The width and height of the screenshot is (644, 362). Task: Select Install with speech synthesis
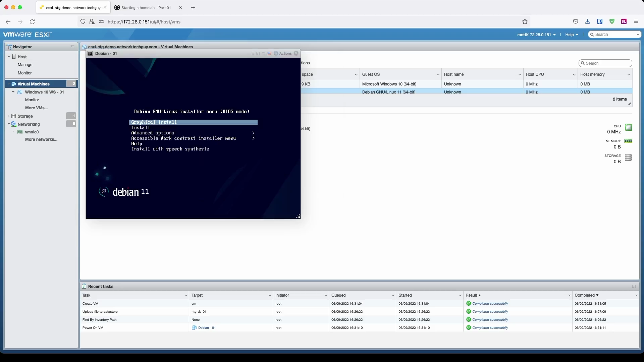[170, 149]
